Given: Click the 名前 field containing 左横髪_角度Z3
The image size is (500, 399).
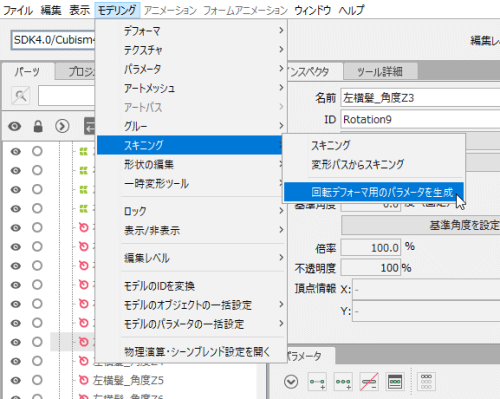Looking at the screenshot, I should point(420,98).
